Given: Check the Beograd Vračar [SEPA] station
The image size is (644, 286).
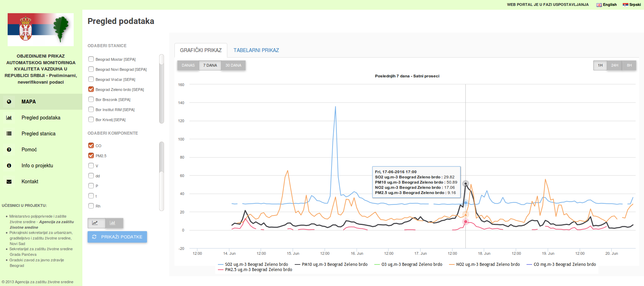Looking at the screenshot, I should tap(91, 79).
